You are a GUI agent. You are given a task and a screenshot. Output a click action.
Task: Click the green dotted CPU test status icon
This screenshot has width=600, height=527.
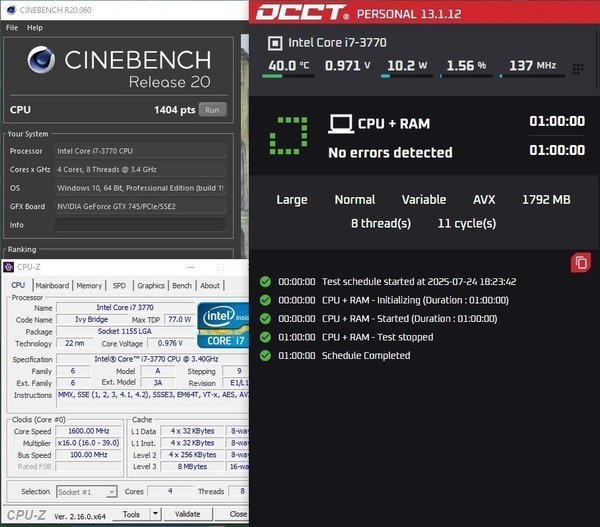[289, 136]
